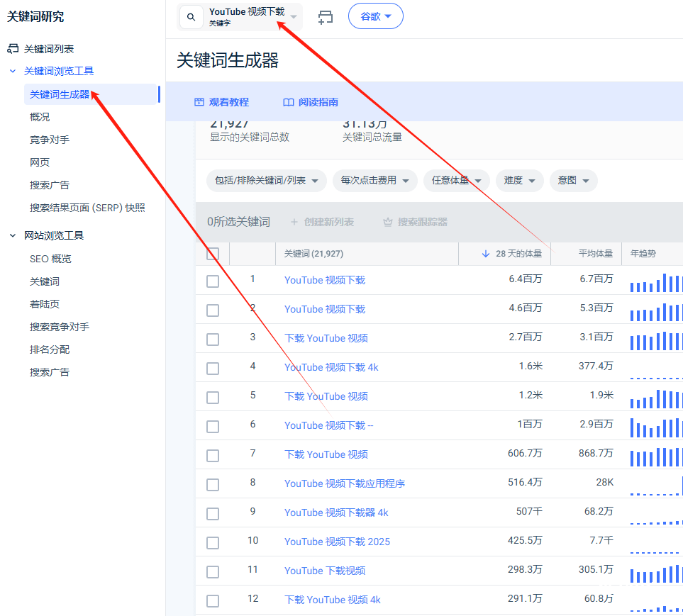
Task: Click the sort arrow on 28 天的体量
Action: [486, 254]
